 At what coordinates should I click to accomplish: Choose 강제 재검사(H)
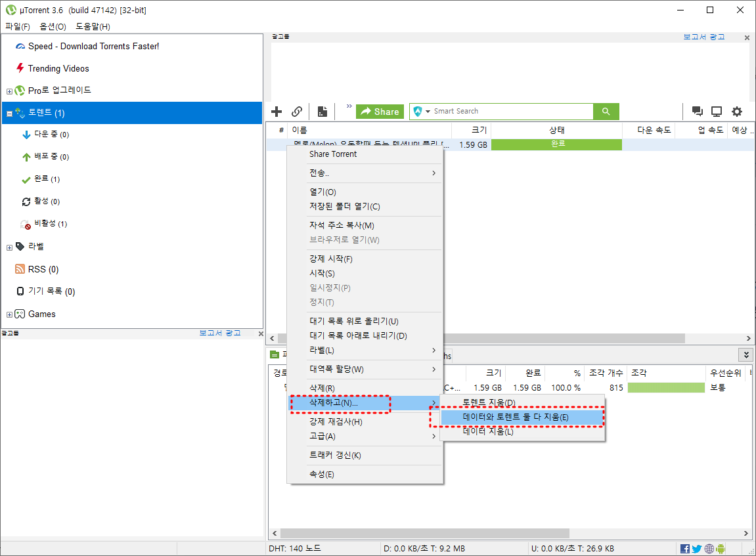pyautogui.click(x=365, y=421)
